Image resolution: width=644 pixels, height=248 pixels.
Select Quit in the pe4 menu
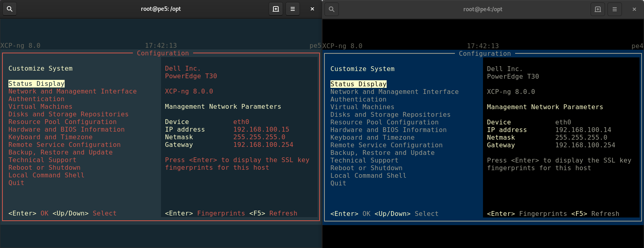[338, 183]
